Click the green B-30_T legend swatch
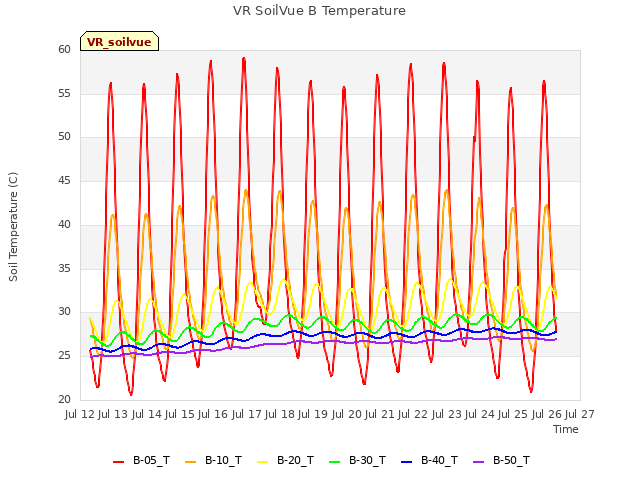 point(334,462)
